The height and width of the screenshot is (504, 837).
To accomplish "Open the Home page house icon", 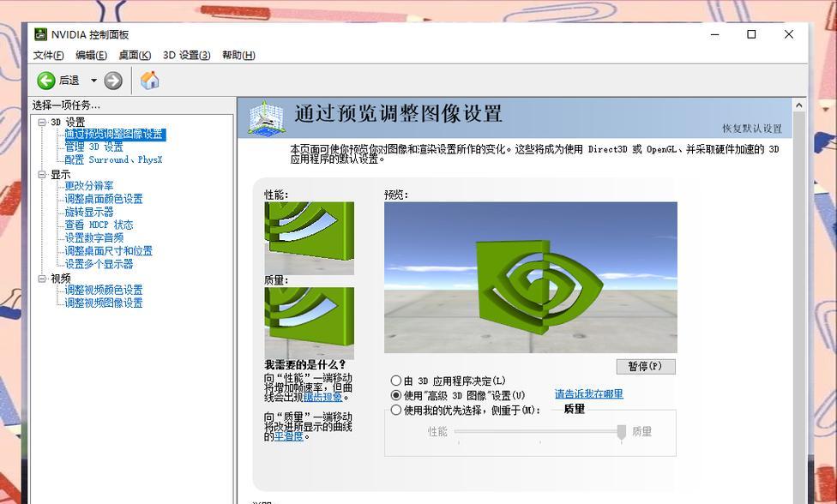I will click(x=149, y=81).
